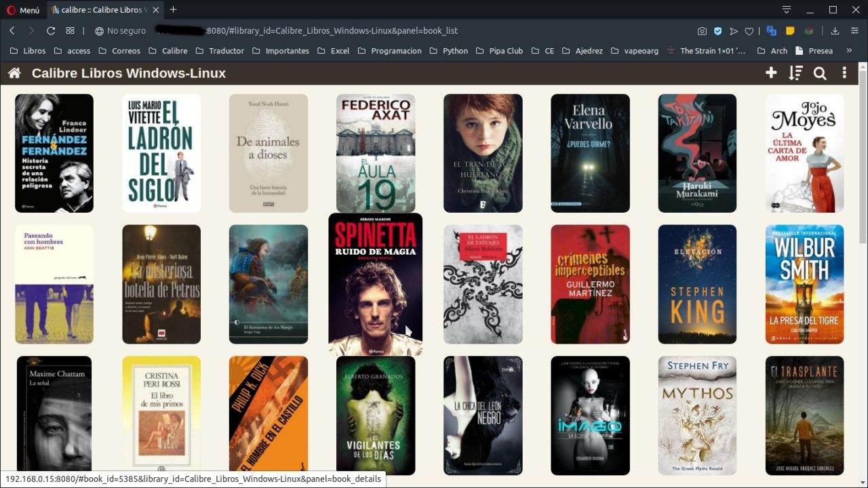
Task: Add page to bookmarks with heart icon
Action: pyautogui.click(x=749, y=30)
